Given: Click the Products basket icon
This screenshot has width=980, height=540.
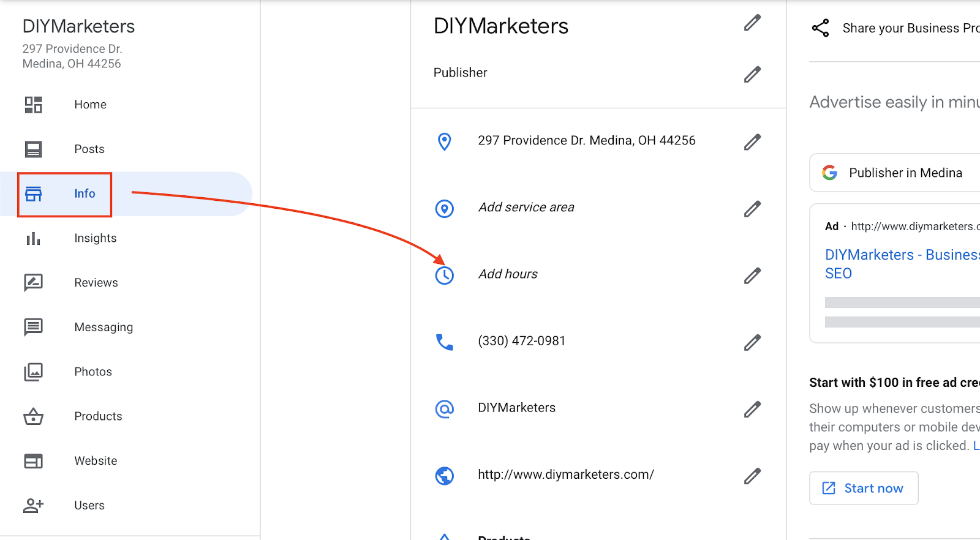Looking at the screenshot, I should click(33, 416).
